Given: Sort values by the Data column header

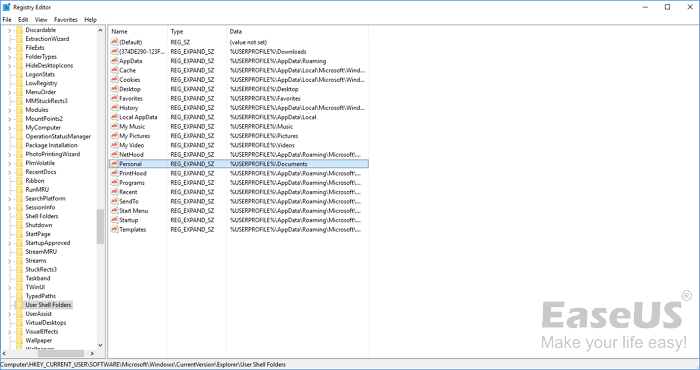Looking at the screenshot, I should (297, 32).
